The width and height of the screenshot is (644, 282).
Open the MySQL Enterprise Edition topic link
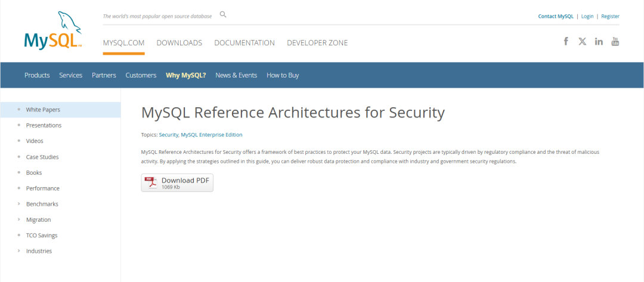click(212, 135)
